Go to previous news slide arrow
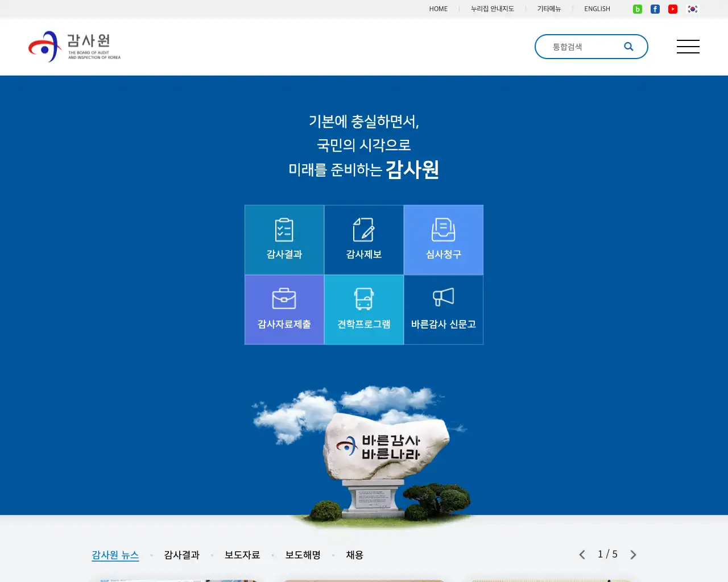 (x=582, y=555)
